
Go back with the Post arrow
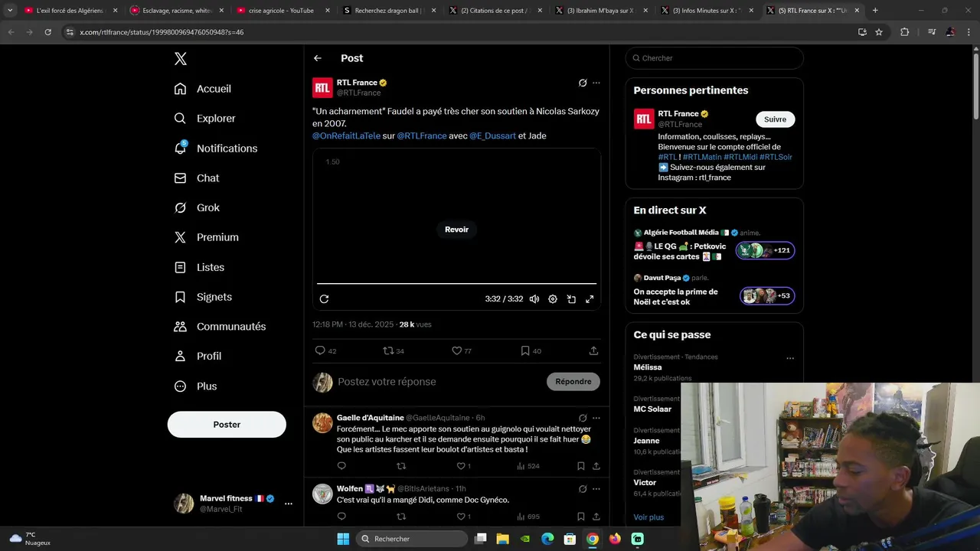pos(318,58)
